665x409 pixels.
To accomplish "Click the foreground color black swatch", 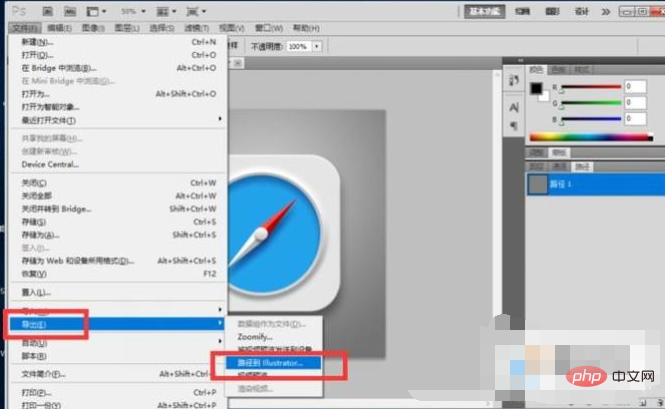I will click(536, 88).
